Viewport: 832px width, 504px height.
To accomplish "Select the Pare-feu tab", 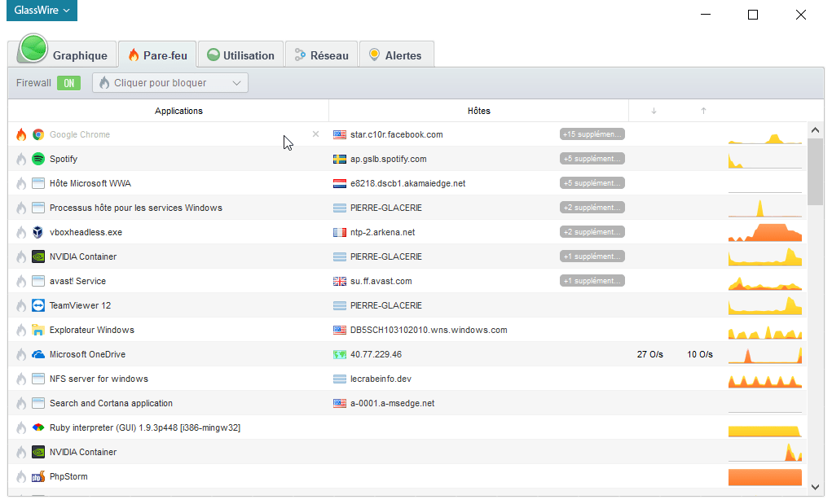I will pos(157,55).
